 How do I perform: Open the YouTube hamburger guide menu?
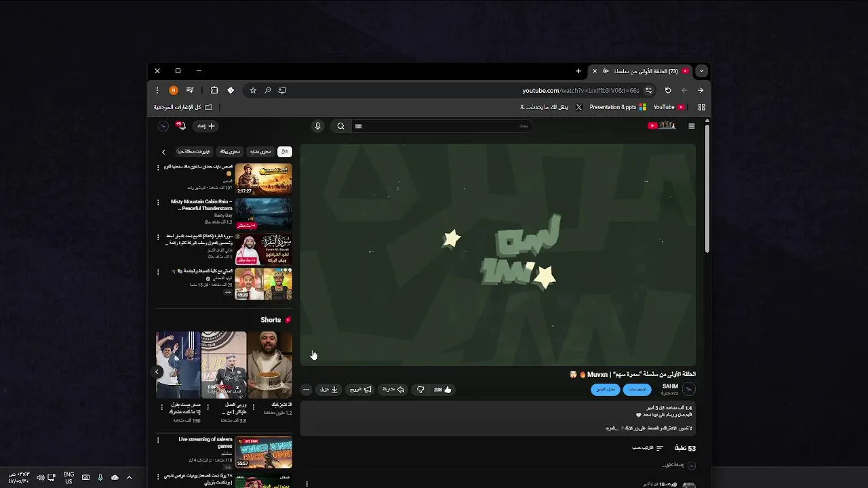tap(691, 126)
